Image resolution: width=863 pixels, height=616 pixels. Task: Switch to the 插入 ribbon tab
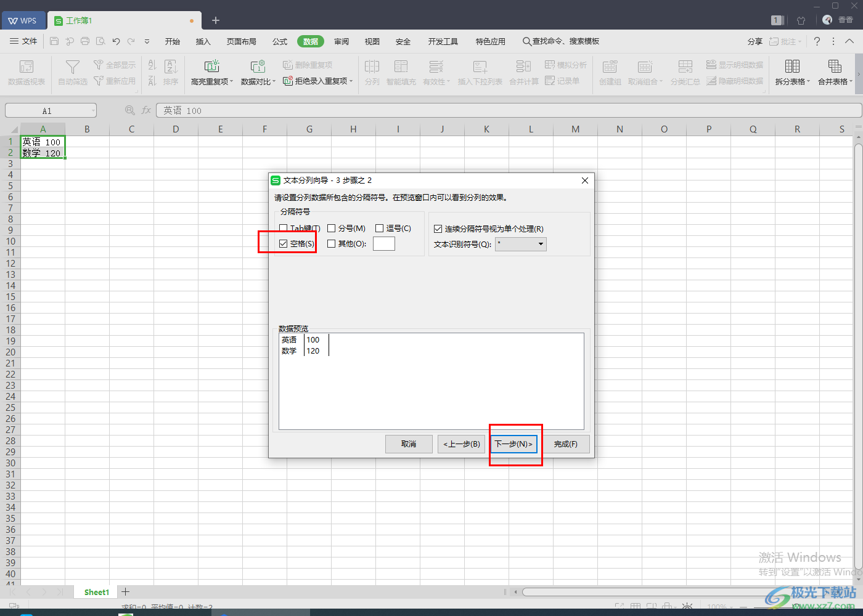coord(203,41)
